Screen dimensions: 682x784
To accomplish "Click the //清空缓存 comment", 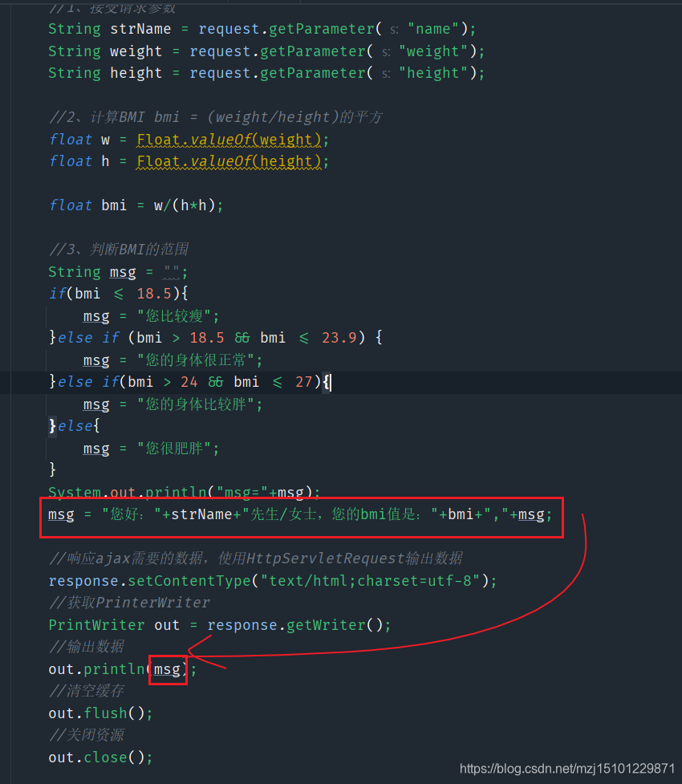I will point(86,691).
